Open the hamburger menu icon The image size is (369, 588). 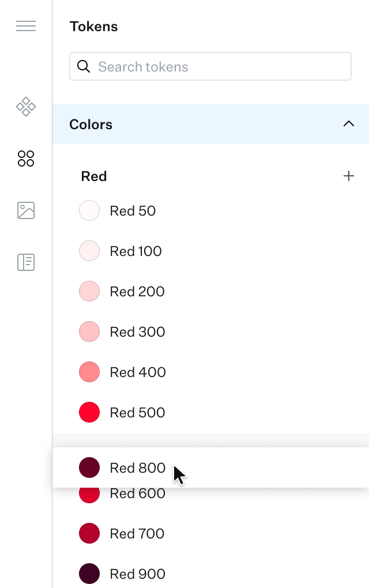pyautogui.click(x=26, y=26)
